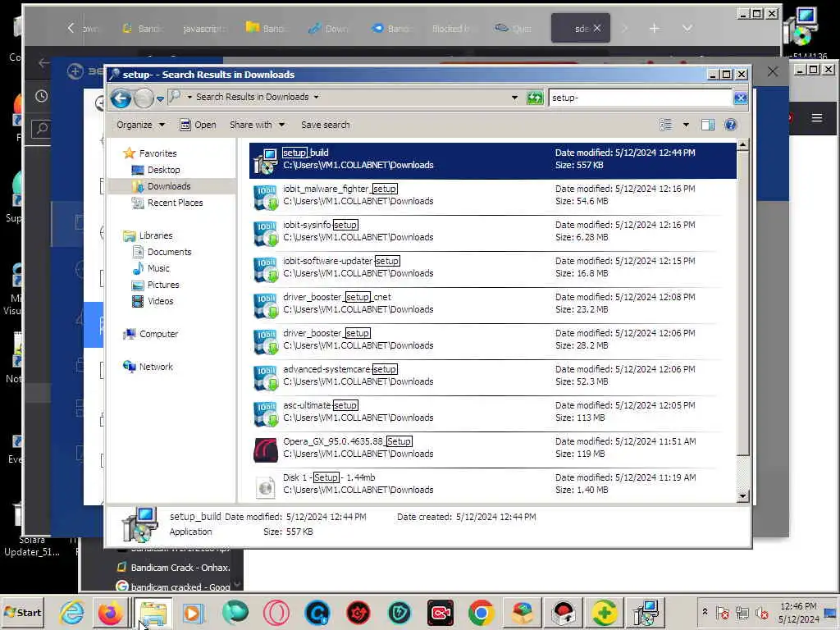This screenshot has width=840, height=630.
Task: Show hidden tray icons arrow
Action: pyautogui.click(x=705, y=611)
